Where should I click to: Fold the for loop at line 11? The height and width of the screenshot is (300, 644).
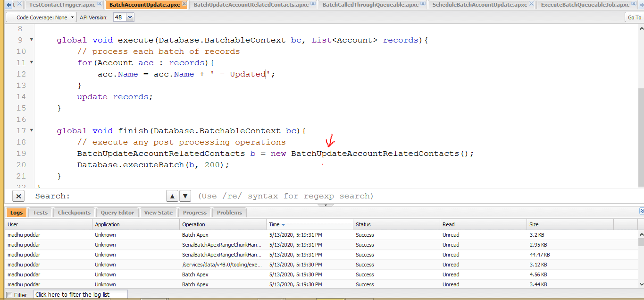[x=32, y=62]
